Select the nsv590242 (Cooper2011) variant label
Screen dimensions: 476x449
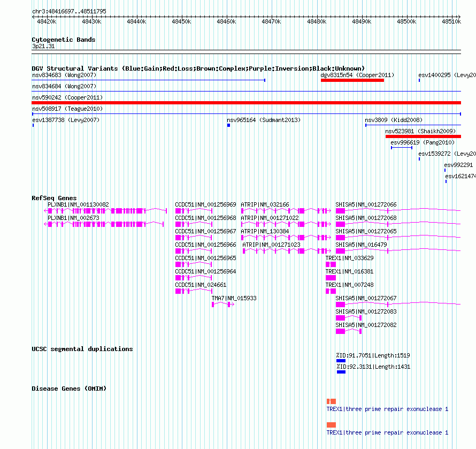(x=67, y=97)
